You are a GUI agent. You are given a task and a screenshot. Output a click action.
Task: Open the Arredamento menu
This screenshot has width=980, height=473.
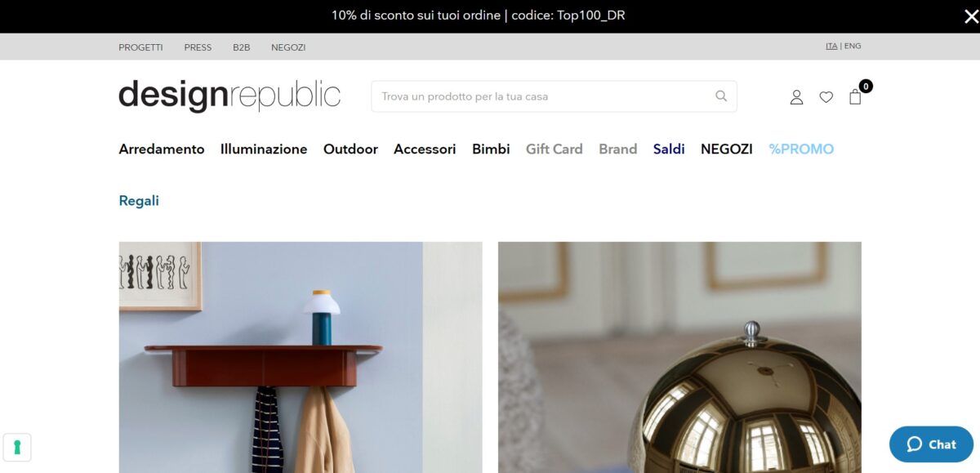[162, 149]
